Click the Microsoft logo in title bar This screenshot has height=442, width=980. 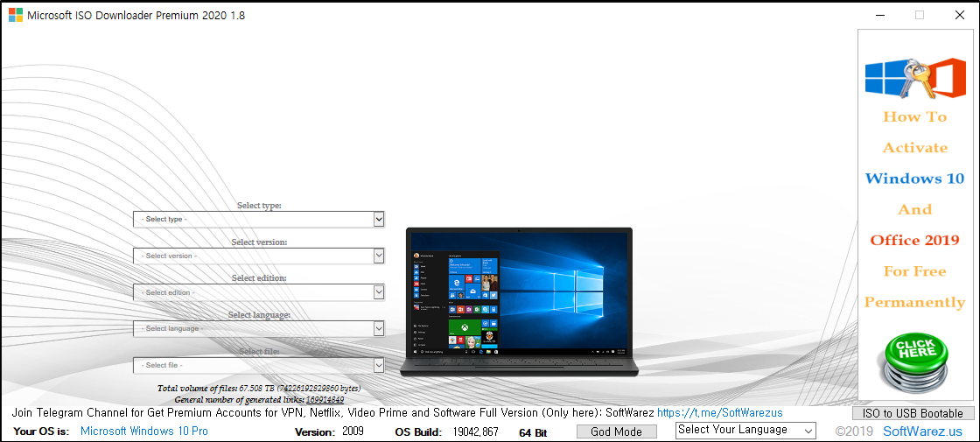pos(16,16)
